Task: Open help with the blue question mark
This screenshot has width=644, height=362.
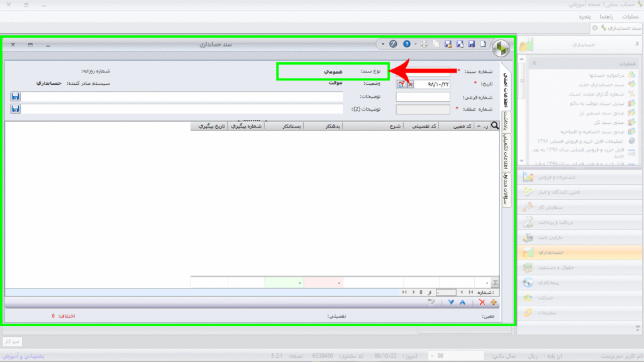Action: (407, 44)
